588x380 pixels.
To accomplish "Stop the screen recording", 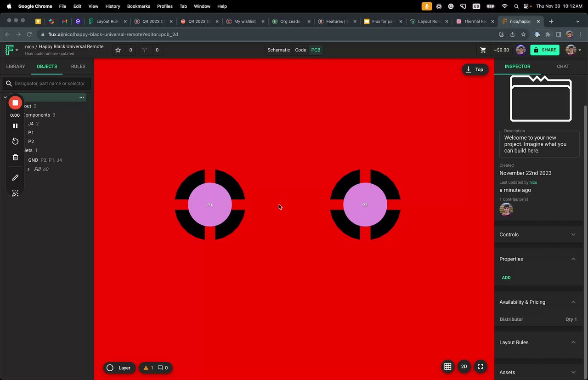I will pos(15,103).
